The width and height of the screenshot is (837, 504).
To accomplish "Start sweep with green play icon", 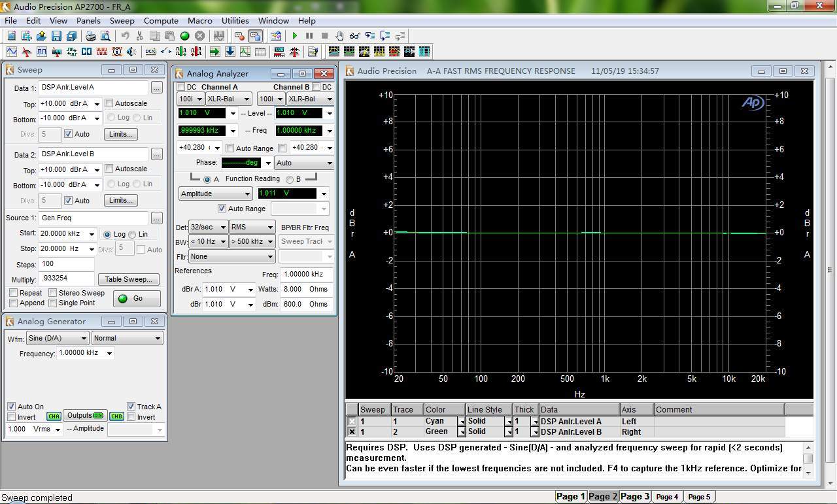I will coord(295,36).
